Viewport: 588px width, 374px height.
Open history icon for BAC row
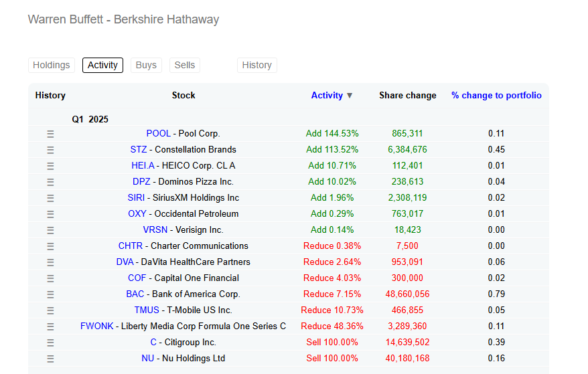tap(50, 294)
